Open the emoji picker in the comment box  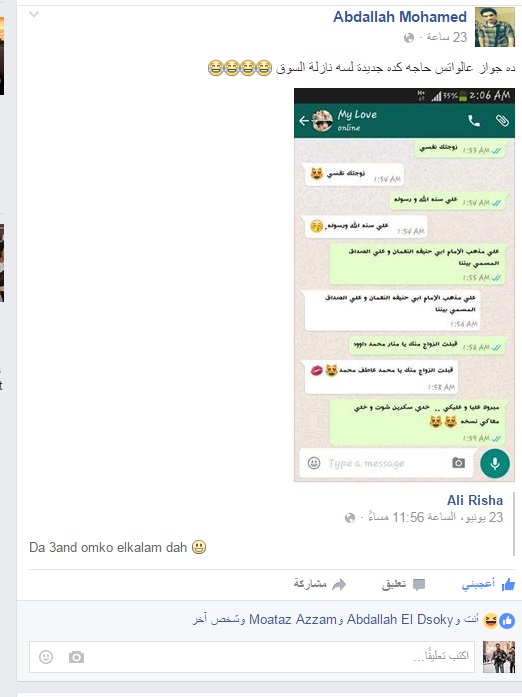[x=46, y=657]
